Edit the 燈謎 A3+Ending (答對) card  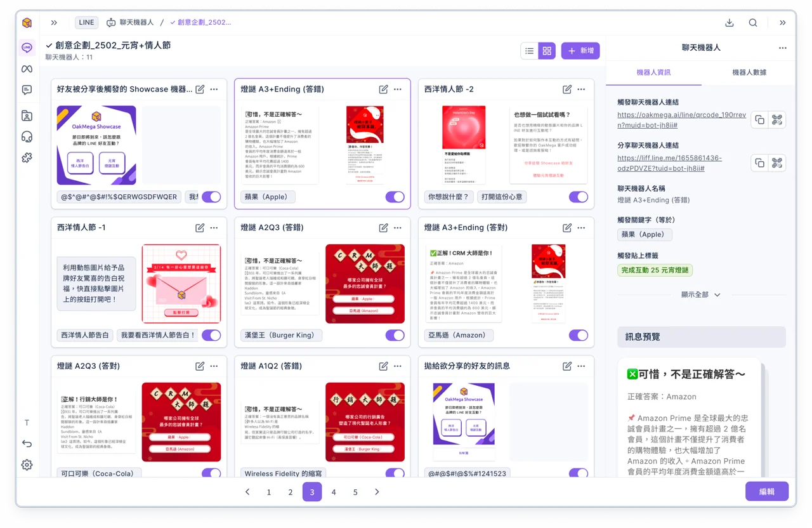coord(567,228)
